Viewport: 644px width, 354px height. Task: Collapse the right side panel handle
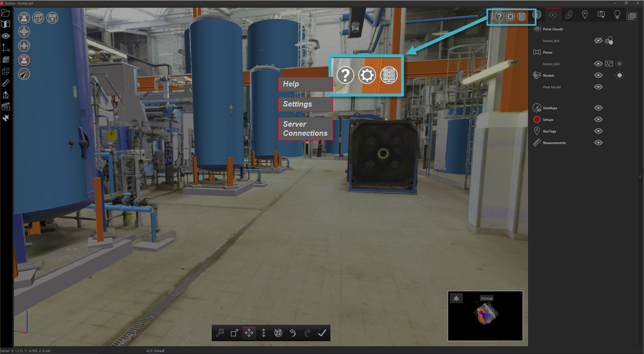640,177
